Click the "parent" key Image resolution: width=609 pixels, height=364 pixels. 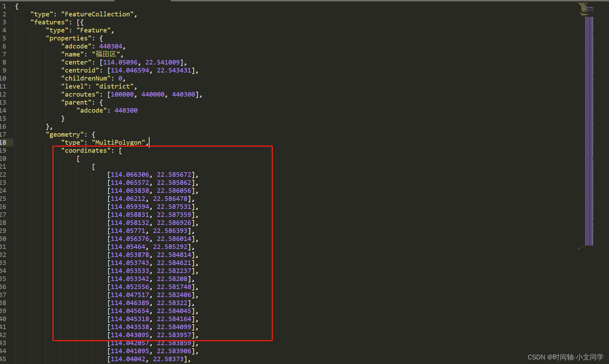point(76,103)
